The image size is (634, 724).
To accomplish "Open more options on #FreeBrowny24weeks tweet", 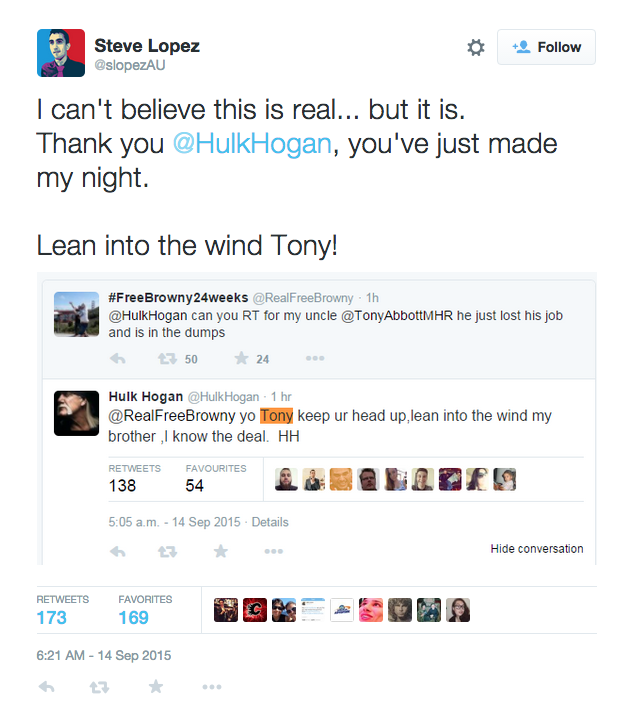I will point(315,358).
